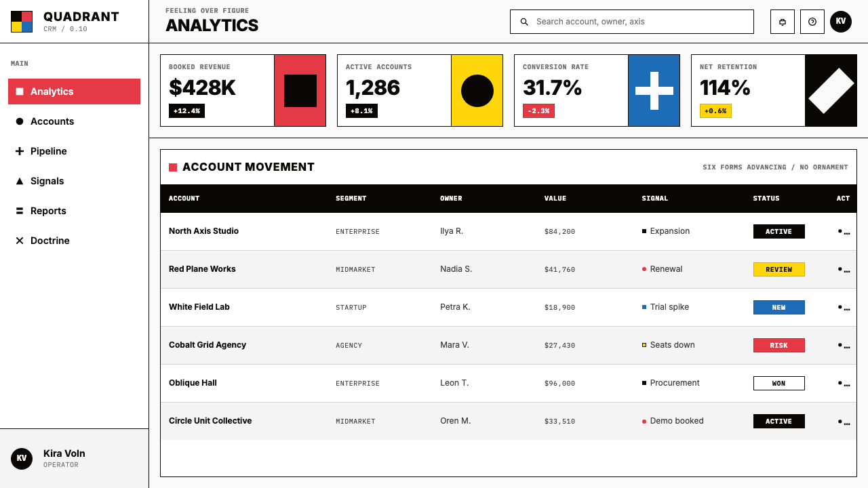Click the $428K booked revenue figure
The width and height of the screenshot is (868, 488).
pos(202,88)
